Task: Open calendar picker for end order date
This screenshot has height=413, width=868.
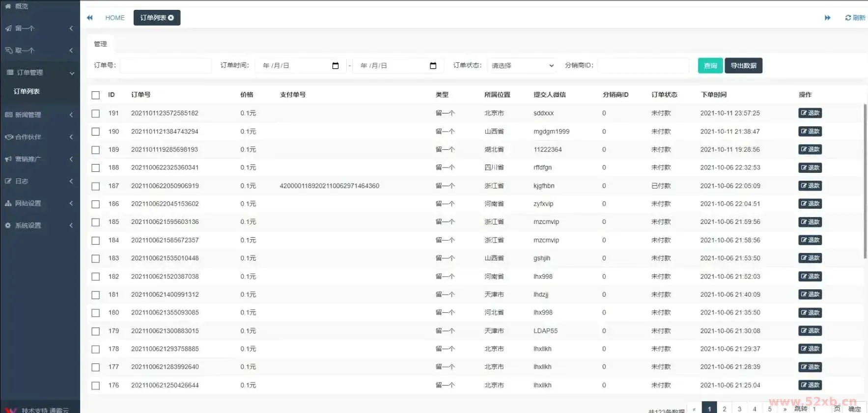Action: click(433, 66)
